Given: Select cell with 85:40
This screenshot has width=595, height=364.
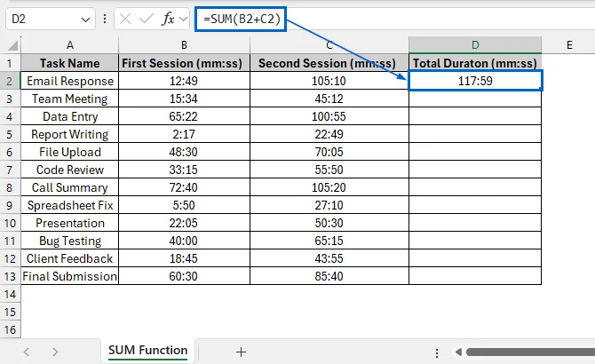Looking at the screenshot, I should [329, 276].
